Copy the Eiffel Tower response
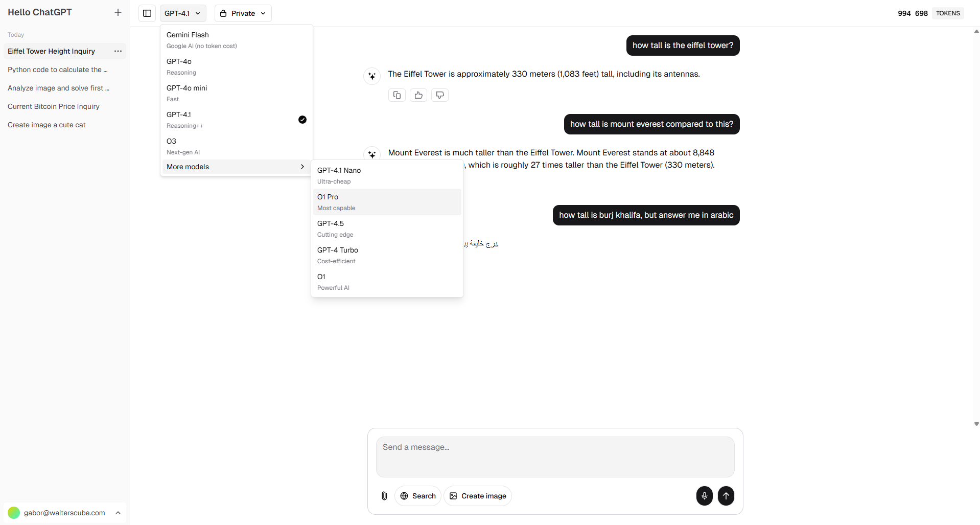 click(397, 95)
